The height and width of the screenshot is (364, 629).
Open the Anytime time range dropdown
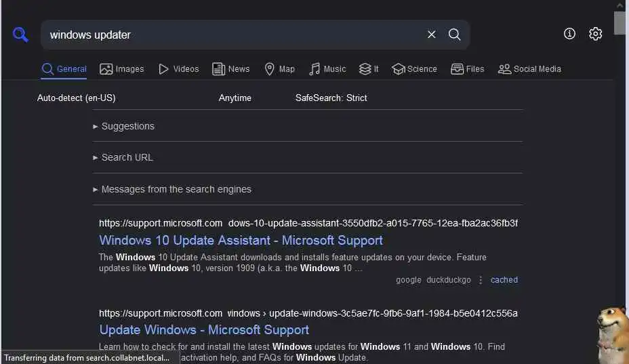(x=235, y=98)
